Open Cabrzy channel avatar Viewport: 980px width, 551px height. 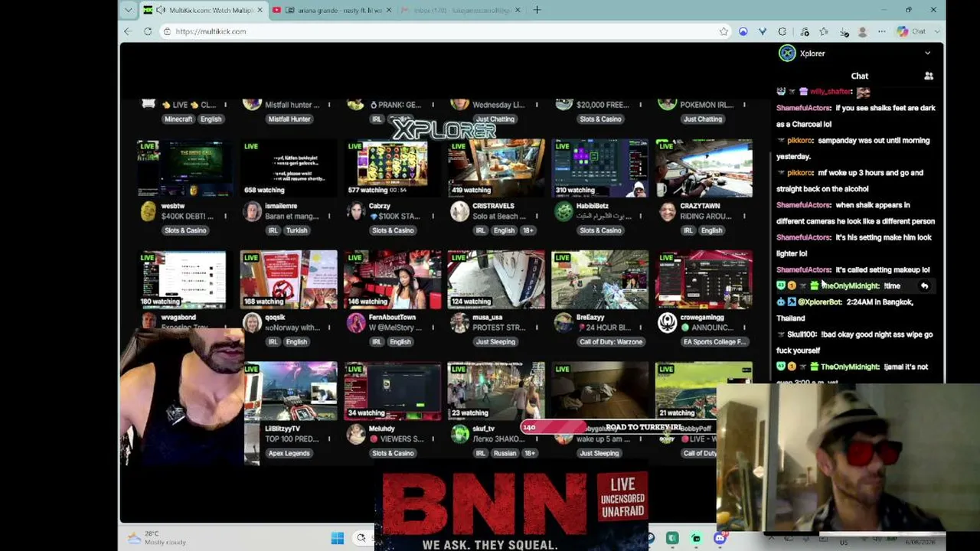[356, 211]
